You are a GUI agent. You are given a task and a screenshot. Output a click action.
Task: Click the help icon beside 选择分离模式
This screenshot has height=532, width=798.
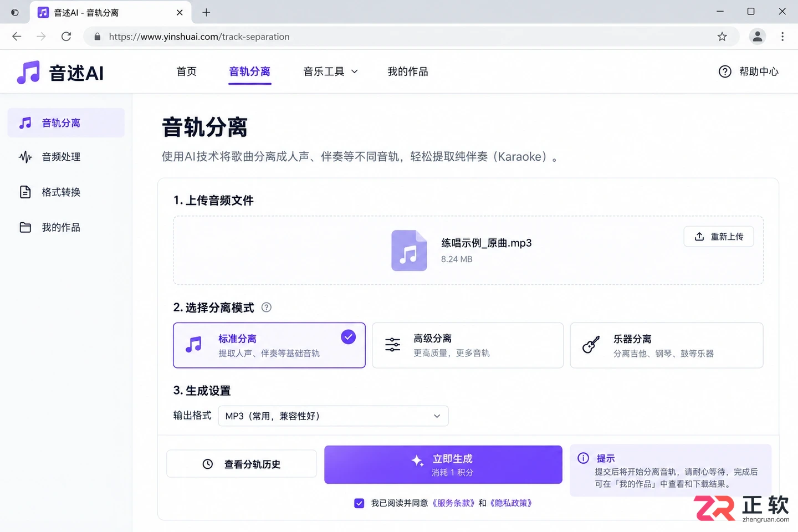[267, 307]
